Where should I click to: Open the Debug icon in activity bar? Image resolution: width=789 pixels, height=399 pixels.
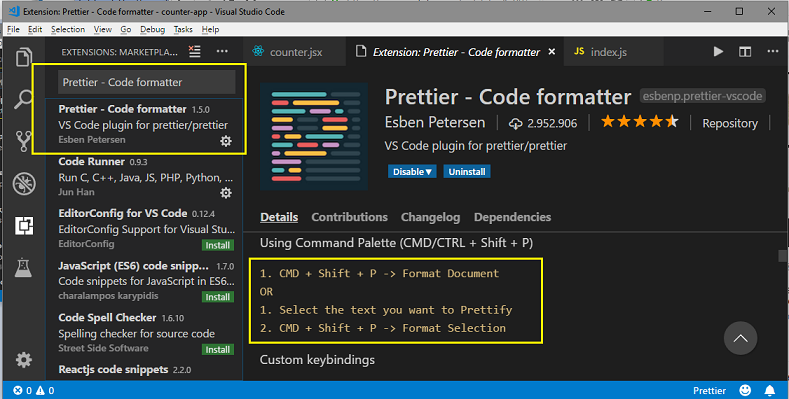click(24, 184)
